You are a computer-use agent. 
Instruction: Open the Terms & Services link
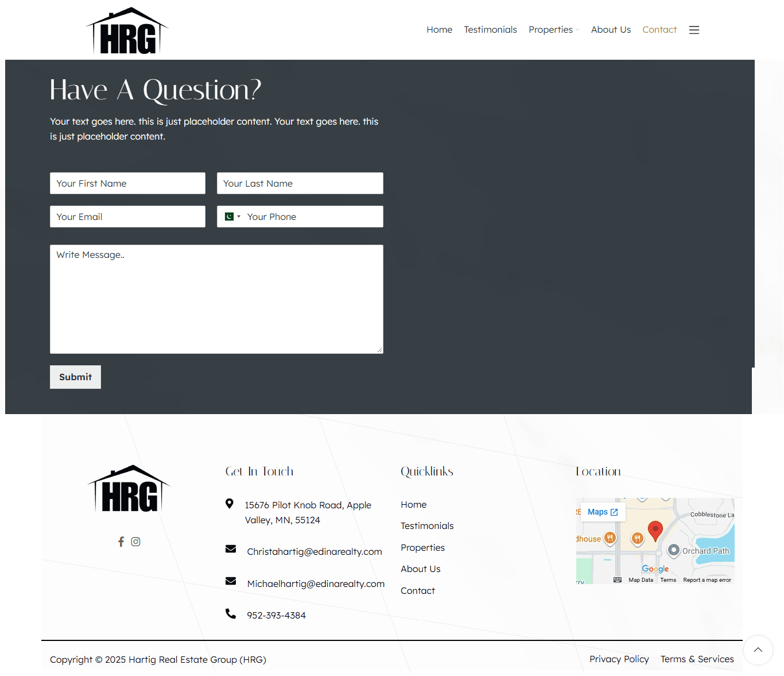click(x=697, y=659)
